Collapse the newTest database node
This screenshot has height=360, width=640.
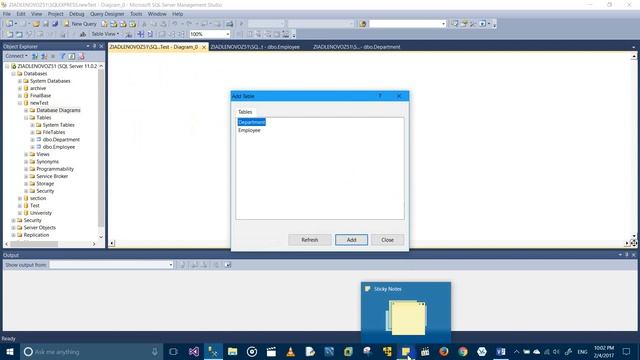(20, 103)
